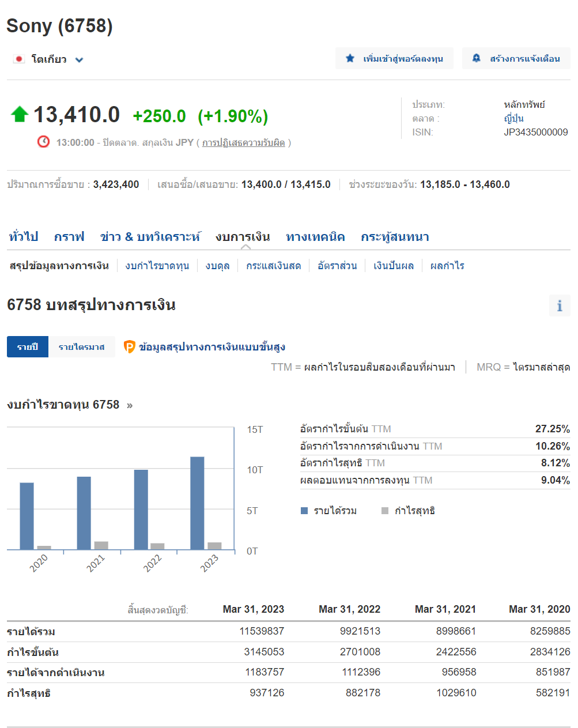Screen dimensions: 578x728
Task: Click the green up arrow icon
Action: click(20, 114)
